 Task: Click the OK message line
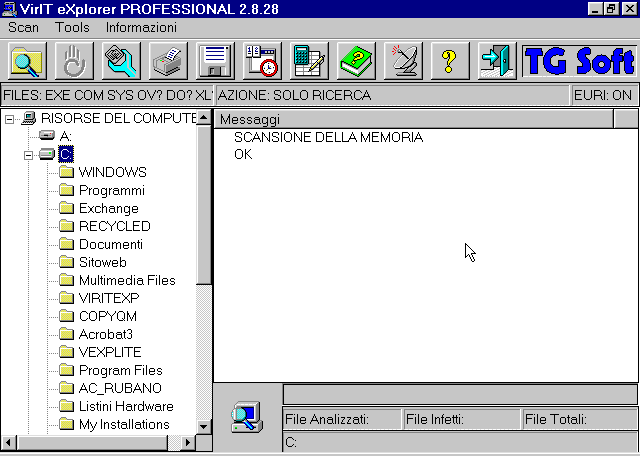click(243, 154)
